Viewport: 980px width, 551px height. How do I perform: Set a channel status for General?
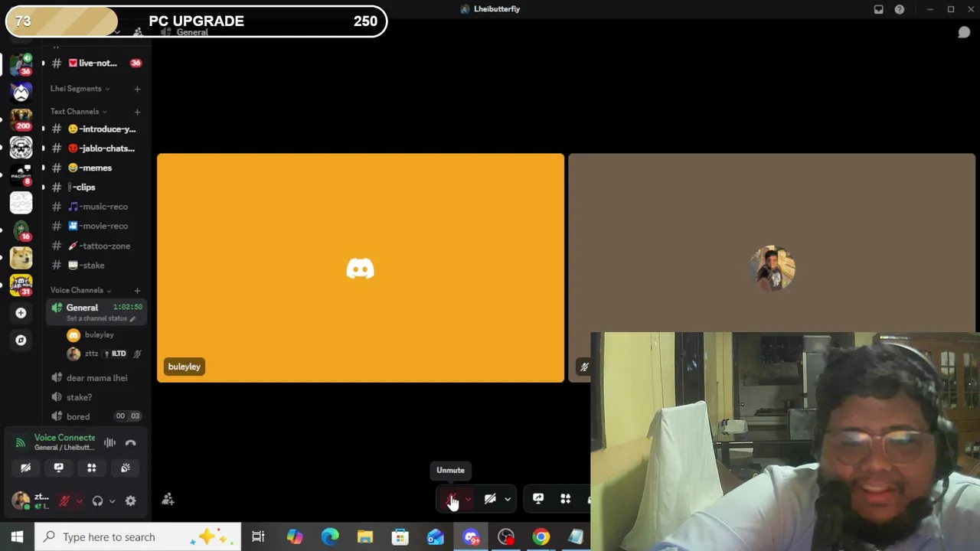point(101,318)
